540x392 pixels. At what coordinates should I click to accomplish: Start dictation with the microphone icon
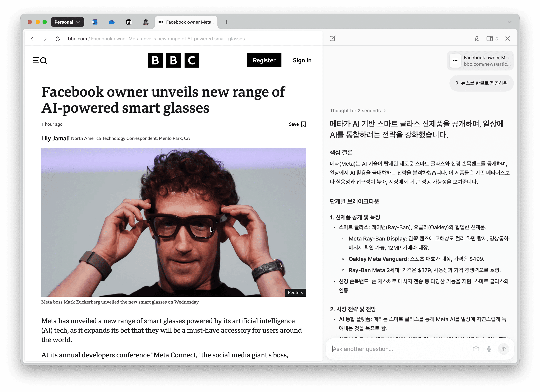pos(489,349)
